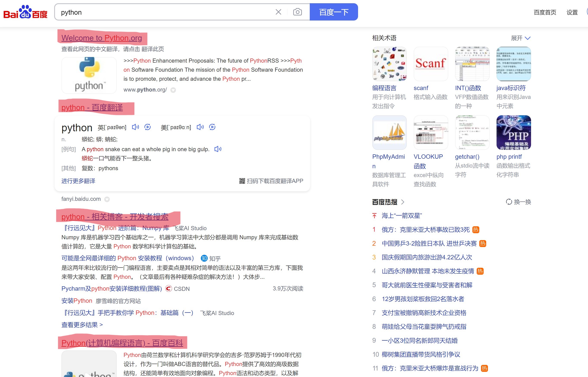Refresh hot searches with 换一换
The height and width of the screenshot is (377, 588).
coord(518,202)
